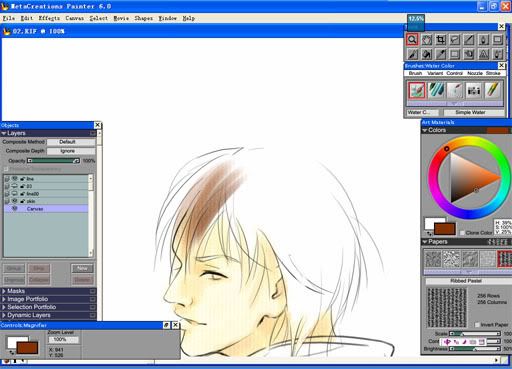Screen dimensions: 512x369
Task: Toggle visibility eye of the 'line' layer
Action: (x=14, y=179)
